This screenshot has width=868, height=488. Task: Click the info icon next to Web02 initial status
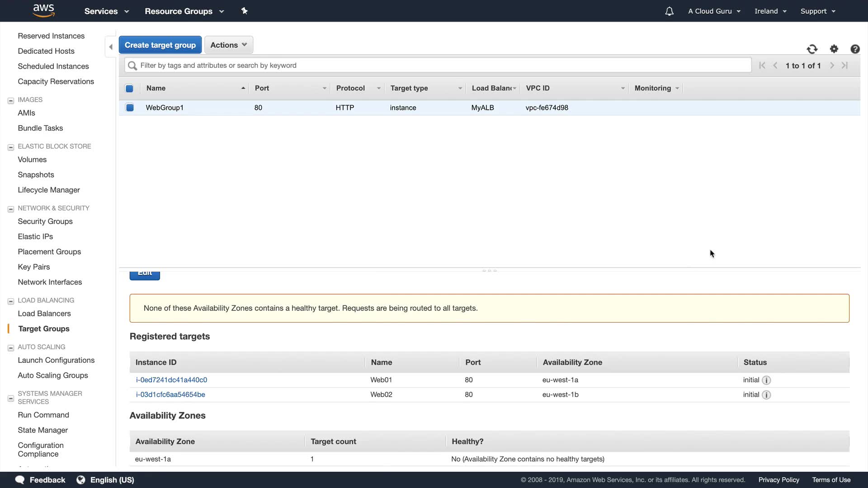[x=766, y=394]
